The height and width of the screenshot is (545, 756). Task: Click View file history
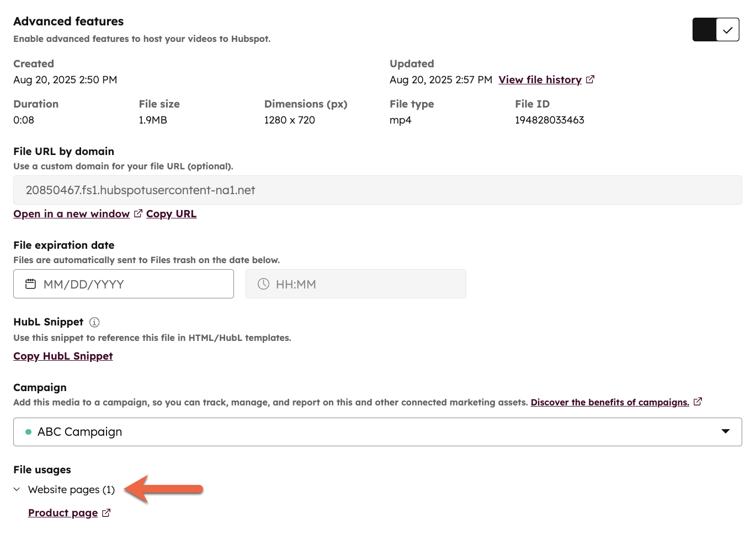(x=539, y=79)
